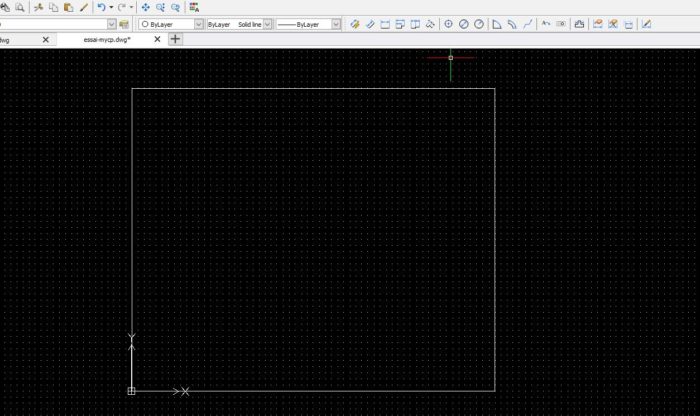Screen dimensions: 700x416
Task: Click the dimension edit stamp-shaped icon
Action: pos(579,24)
